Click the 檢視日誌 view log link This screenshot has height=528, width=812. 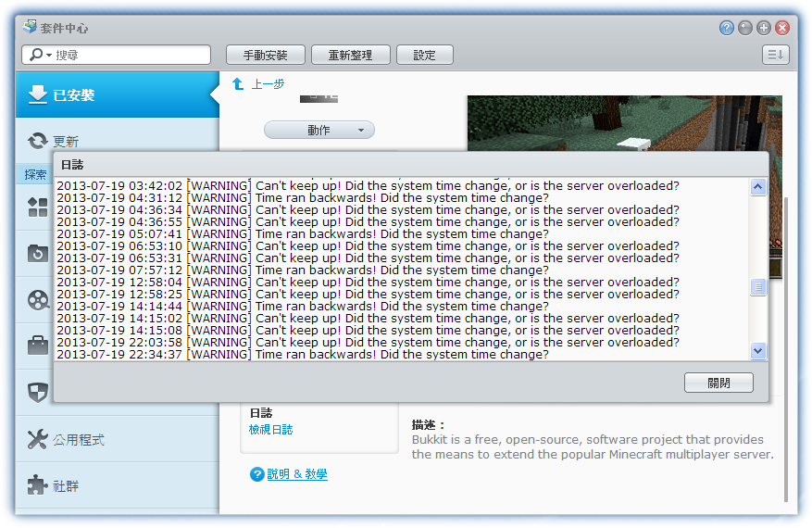[271, 430]
